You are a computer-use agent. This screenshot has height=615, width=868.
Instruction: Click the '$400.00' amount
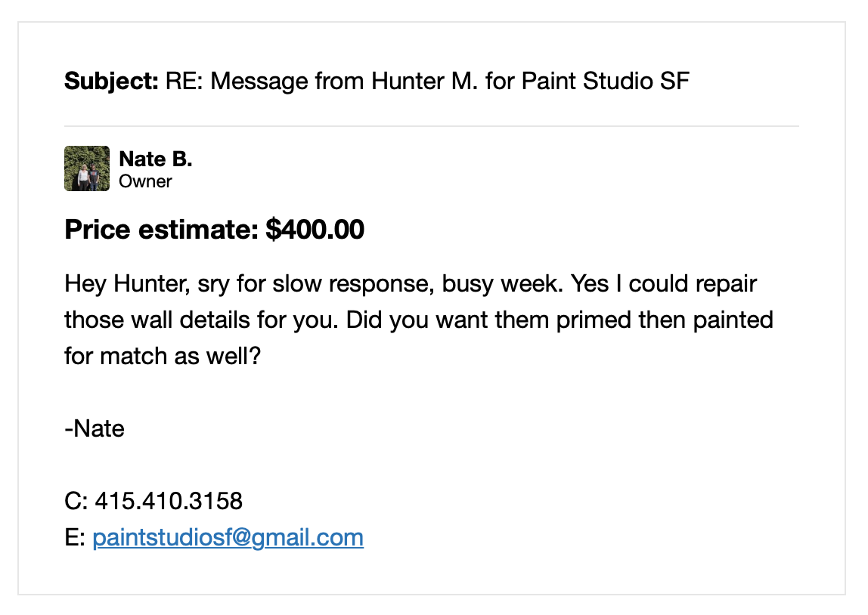tap(315, 230)
